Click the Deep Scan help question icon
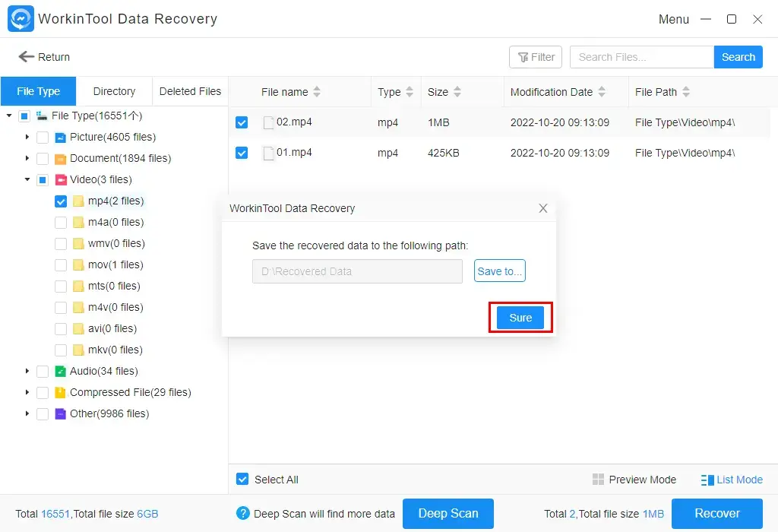This screenshot has width=778, height=532. [x=242, y=513]
